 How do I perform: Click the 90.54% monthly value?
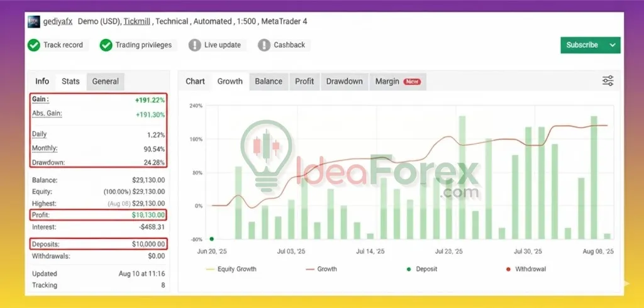(x=155, y=149)
